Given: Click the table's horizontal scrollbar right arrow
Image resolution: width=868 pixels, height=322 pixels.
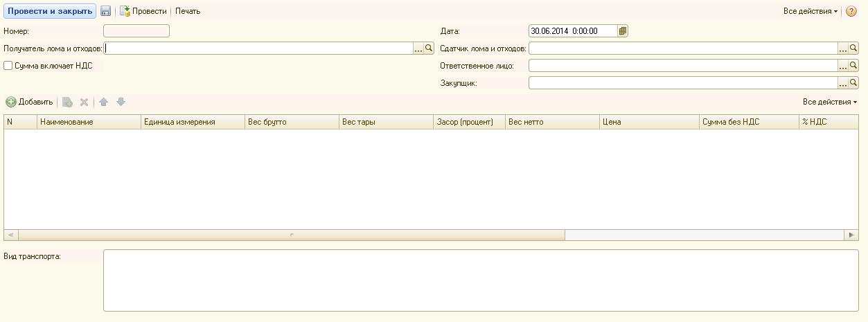Looking at the screenshot, I should coord(852,235).
